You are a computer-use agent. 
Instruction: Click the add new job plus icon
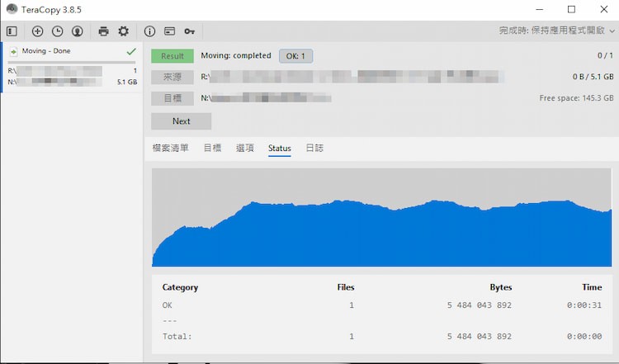point(37,31)
